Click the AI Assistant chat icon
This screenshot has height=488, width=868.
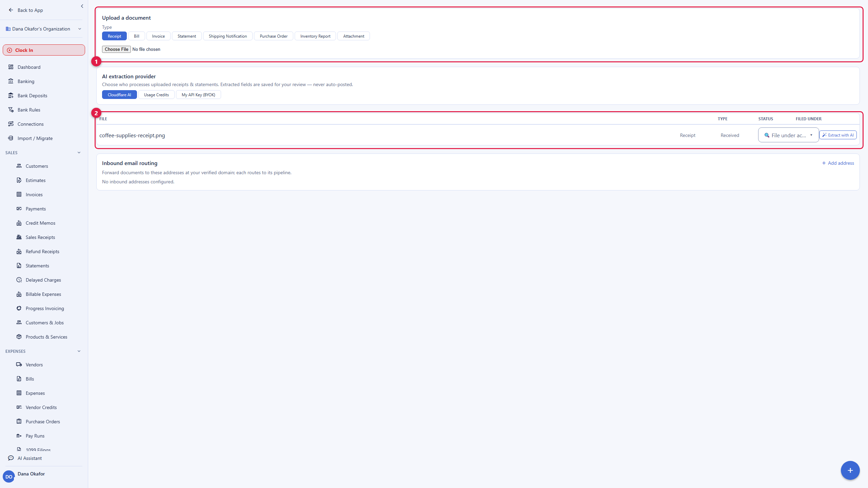[11, 458]
